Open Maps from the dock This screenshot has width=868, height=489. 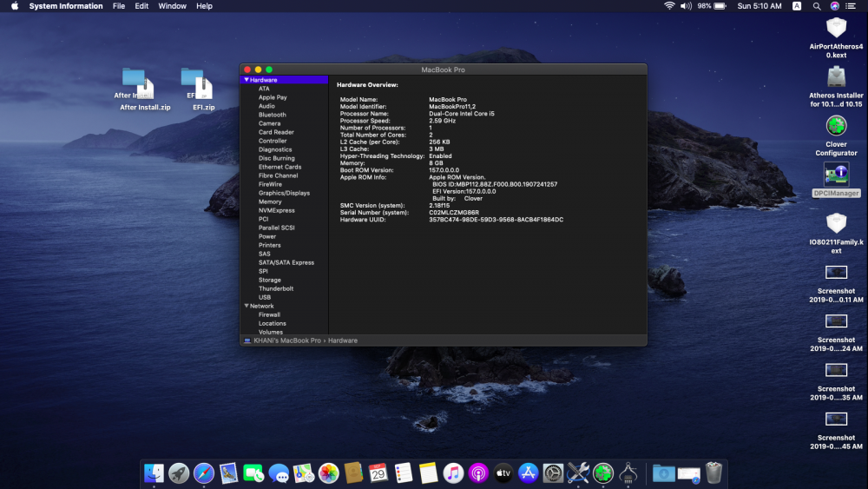pyautogui.click(x=303, y=473)
